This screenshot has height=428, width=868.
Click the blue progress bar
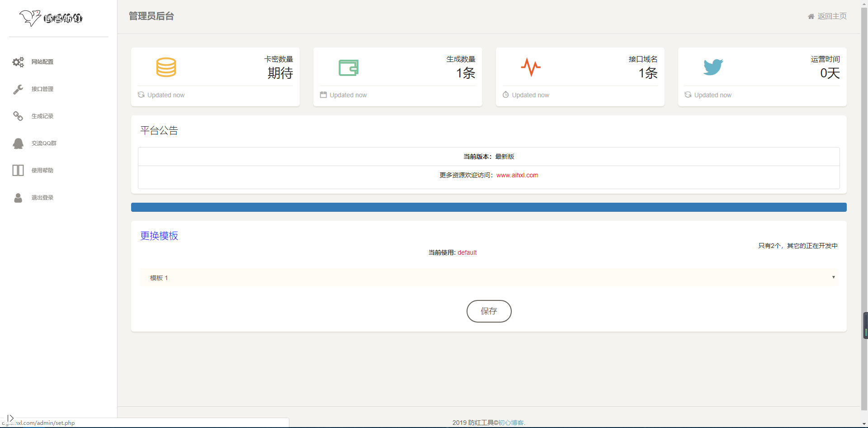(488, 207)
